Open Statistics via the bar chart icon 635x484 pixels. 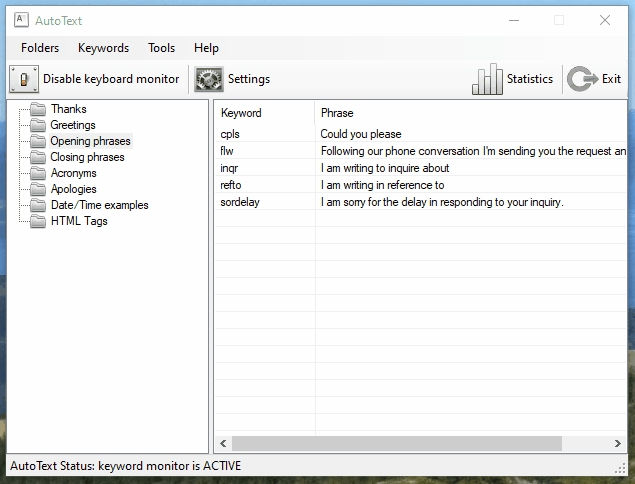pos(487,79)
